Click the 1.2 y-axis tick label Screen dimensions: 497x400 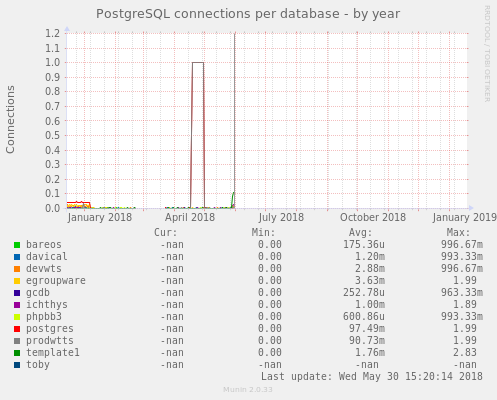(x=52, y=33)
